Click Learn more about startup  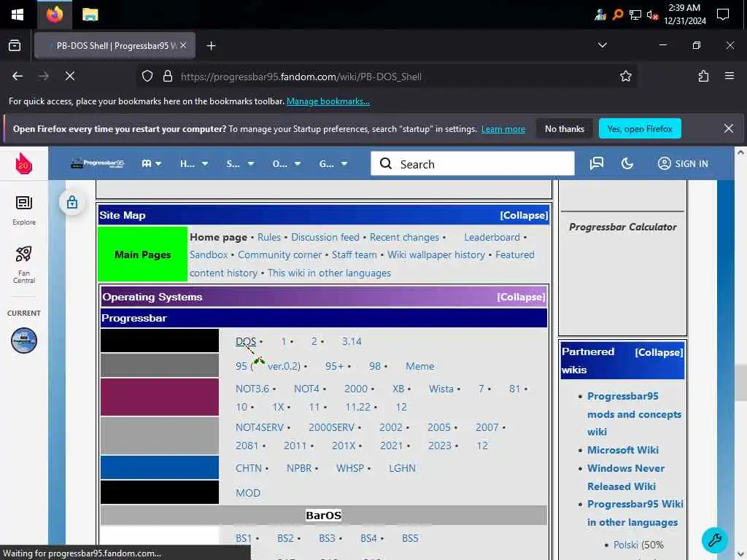(503, 129)
